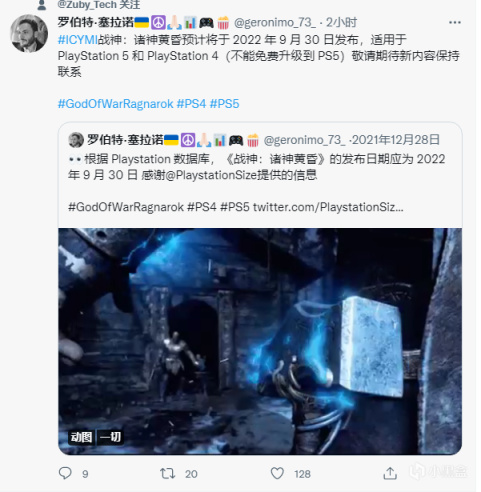Click the @geronimo_73_ handle in main tweet
481x492 pixels.
275,23
